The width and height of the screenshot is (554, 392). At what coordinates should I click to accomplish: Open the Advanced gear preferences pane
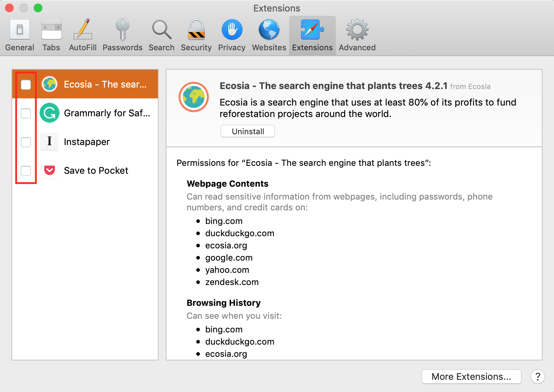(357, 36)
